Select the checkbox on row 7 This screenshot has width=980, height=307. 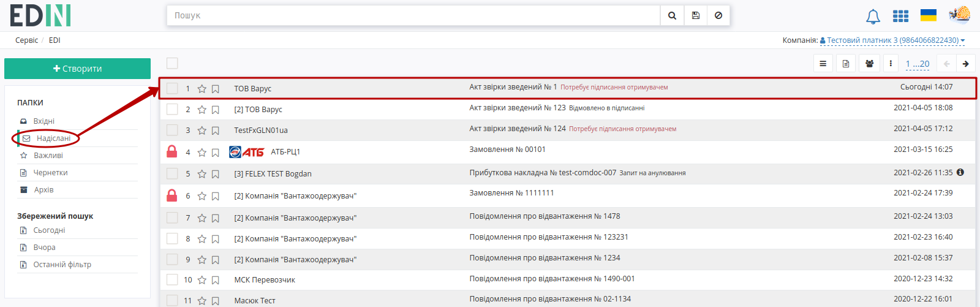[172, 218]
